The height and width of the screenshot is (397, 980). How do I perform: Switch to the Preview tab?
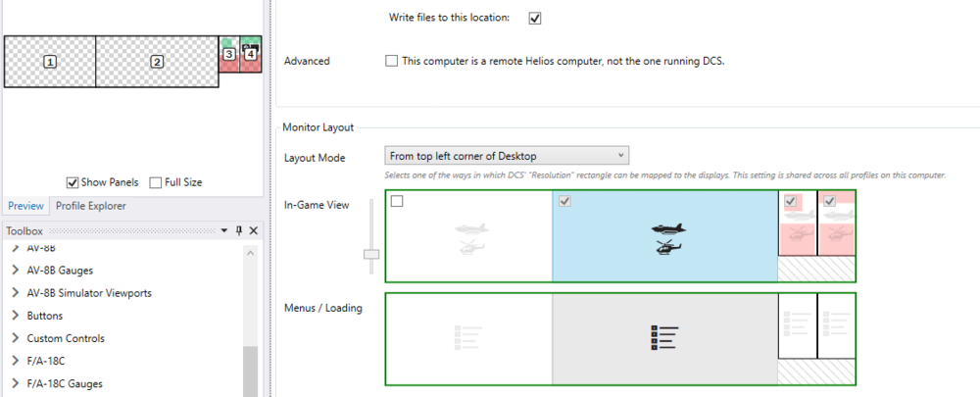25,206
